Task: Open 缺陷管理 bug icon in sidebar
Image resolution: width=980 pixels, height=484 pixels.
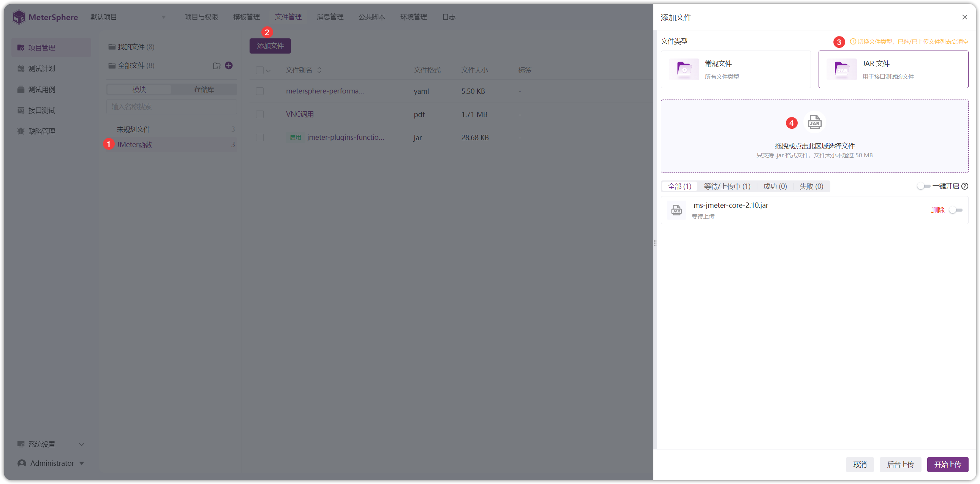Action: [x=21, y=131]
